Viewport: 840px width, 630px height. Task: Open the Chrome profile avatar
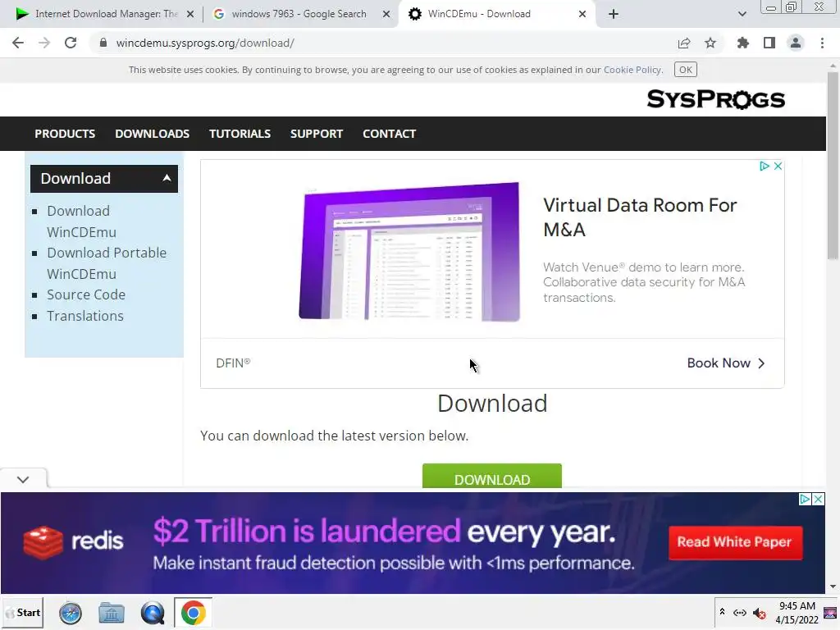796,43
